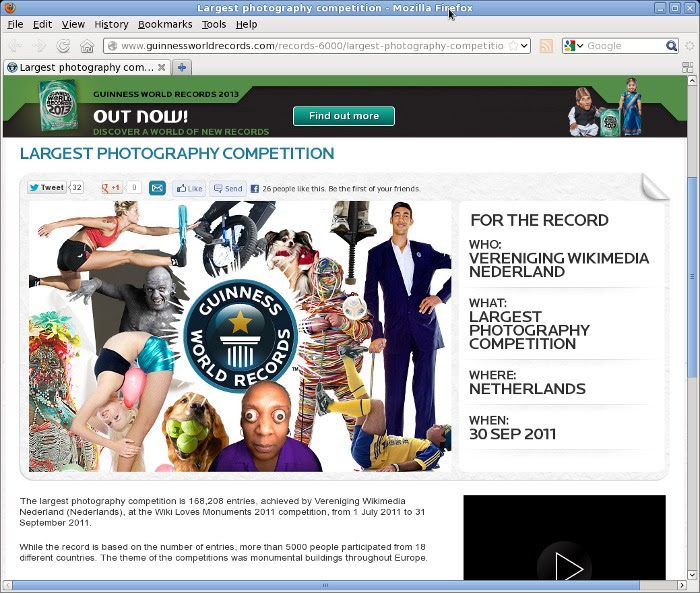Click the horizontal scrollbar right arrow
The width and height of the screenshot is (700, 593).
coord(682,585)
